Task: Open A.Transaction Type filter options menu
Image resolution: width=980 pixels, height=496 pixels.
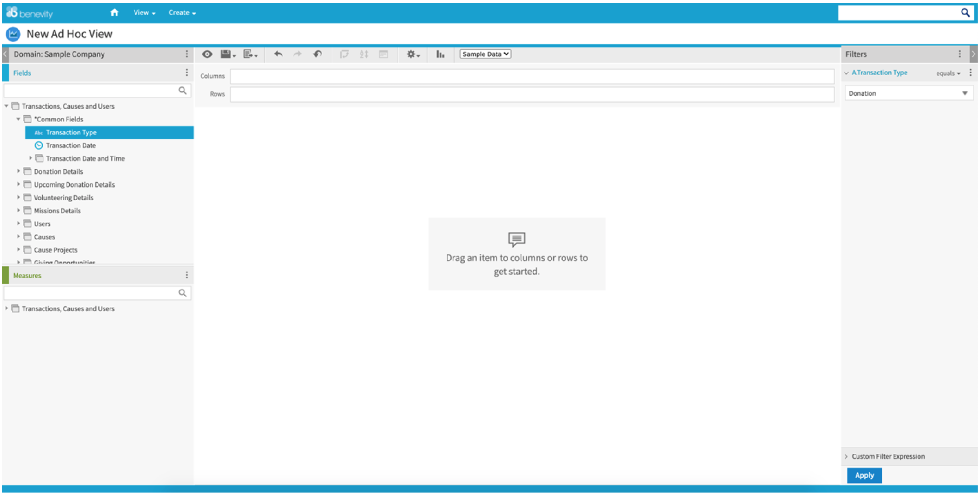Action: pyautogui.click(x=970, y=73)
